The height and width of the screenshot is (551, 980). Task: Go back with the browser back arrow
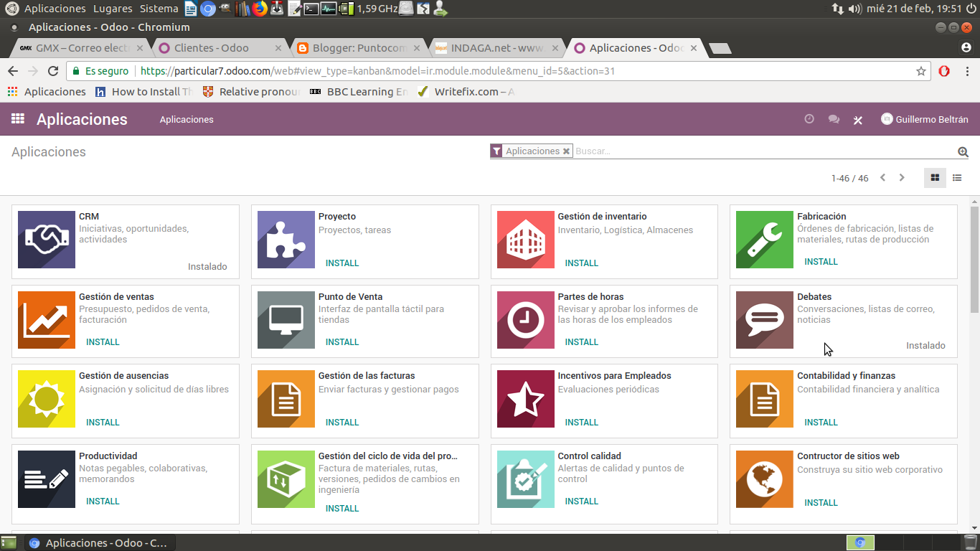12,71
